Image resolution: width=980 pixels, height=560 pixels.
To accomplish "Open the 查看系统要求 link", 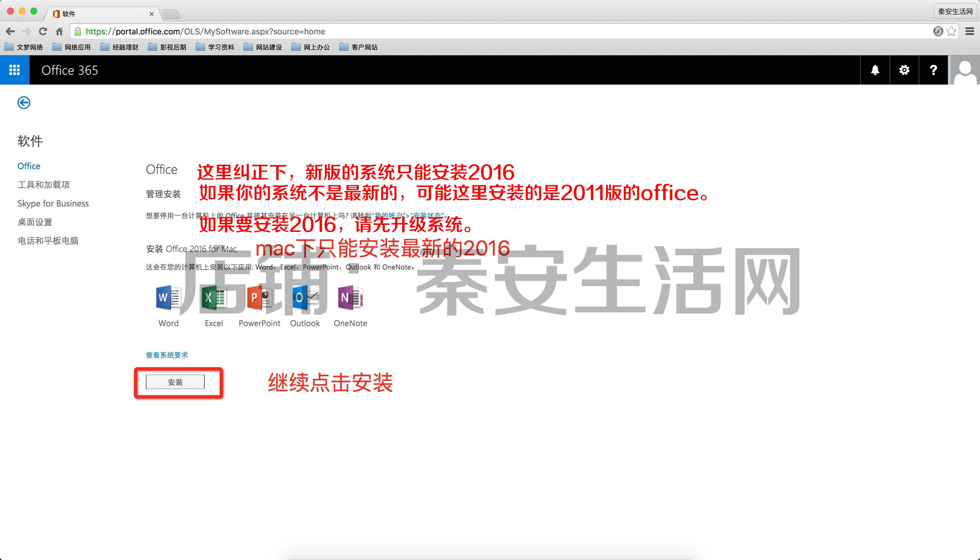I will [167, 355].
